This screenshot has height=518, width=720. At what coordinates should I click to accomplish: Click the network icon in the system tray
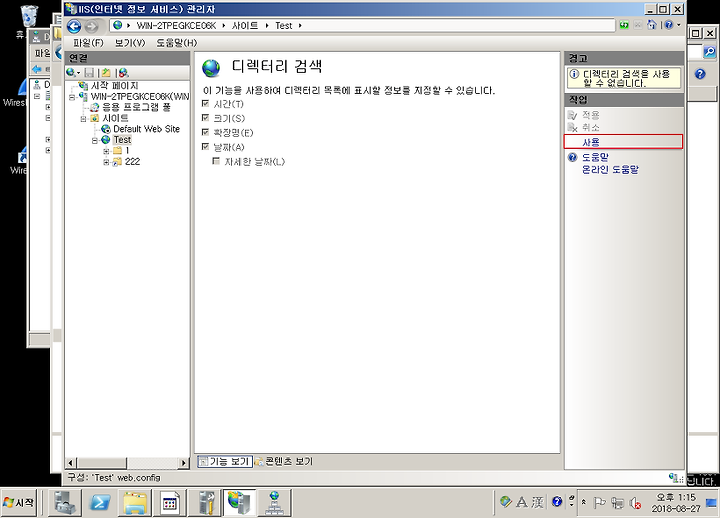618,503
